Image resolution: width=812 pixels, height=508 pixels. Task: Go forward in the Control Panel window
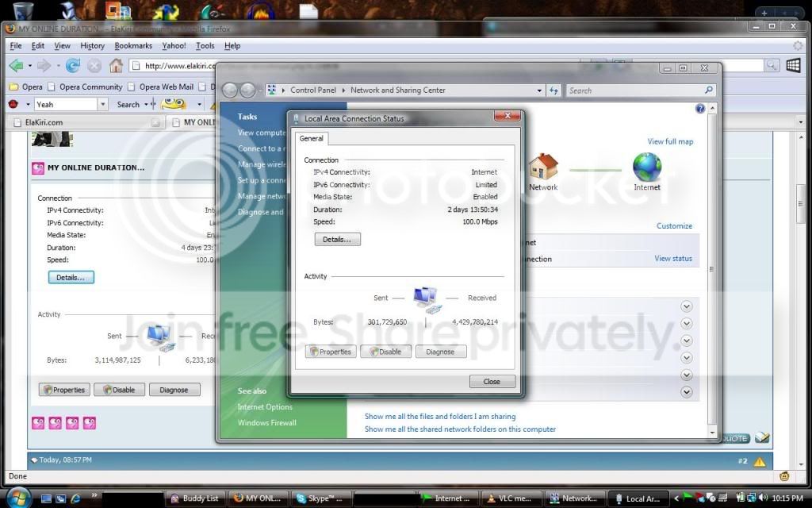point(247,90)
